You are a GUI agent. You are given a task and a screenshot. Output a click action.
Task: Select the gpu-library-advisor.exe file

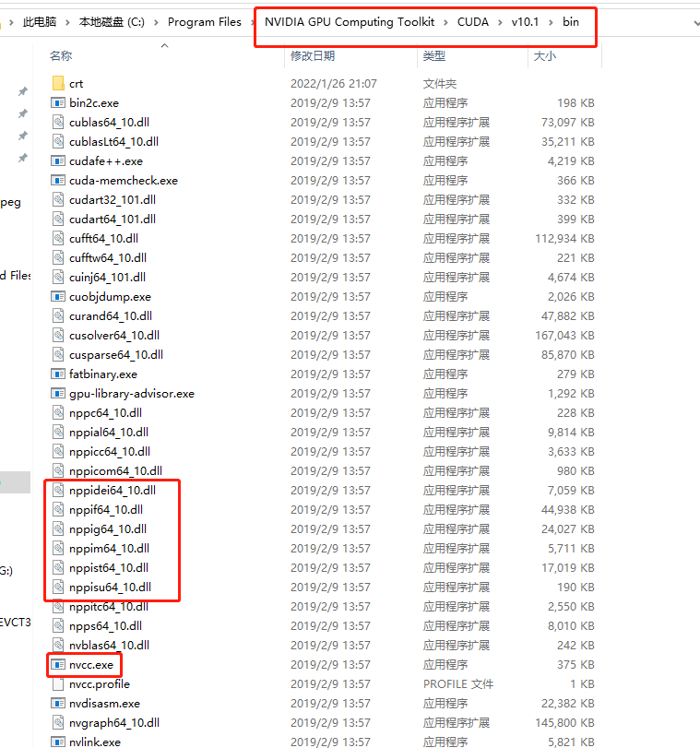(x=131, y=394)
